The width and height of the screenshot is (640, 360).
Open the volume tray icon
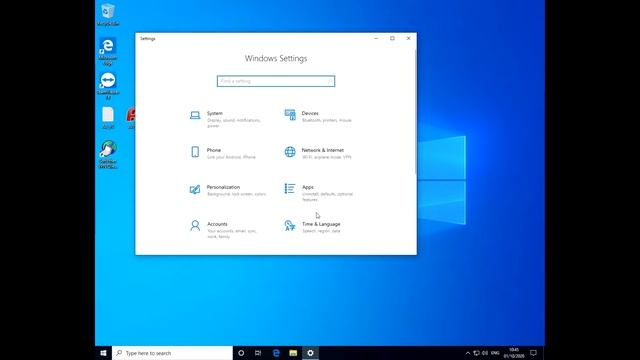[485, 353]
